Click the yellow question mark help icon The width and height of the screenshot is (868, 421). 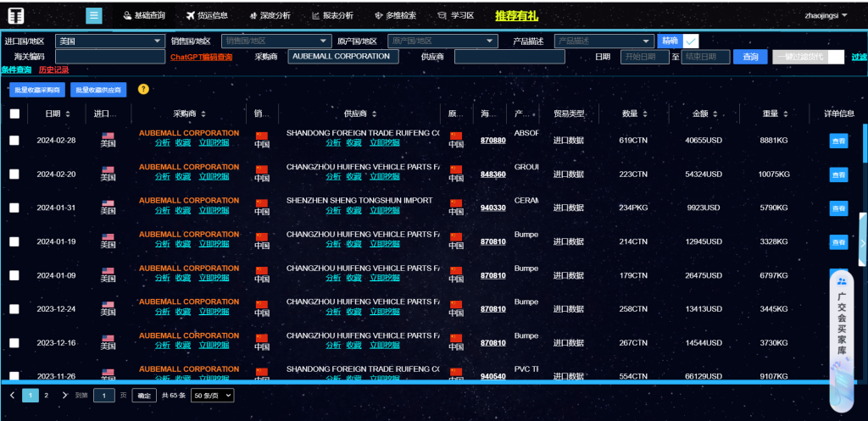tap(143, 89)
